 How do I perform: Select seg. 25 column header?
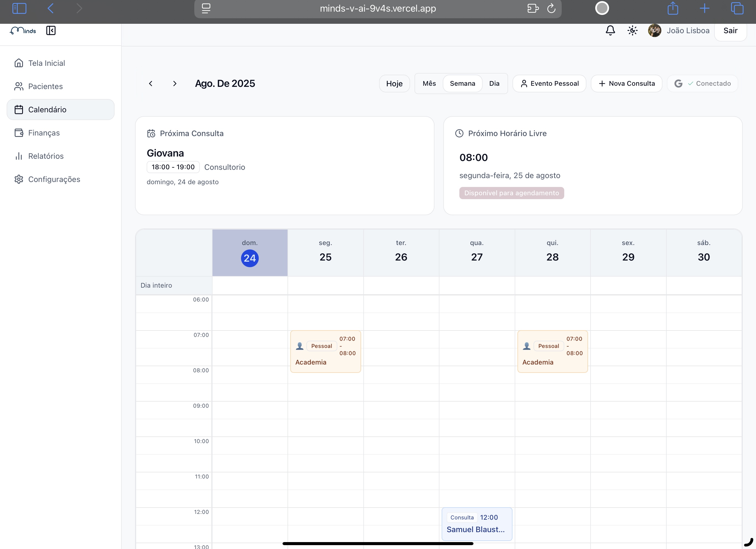tap(325, 253)
